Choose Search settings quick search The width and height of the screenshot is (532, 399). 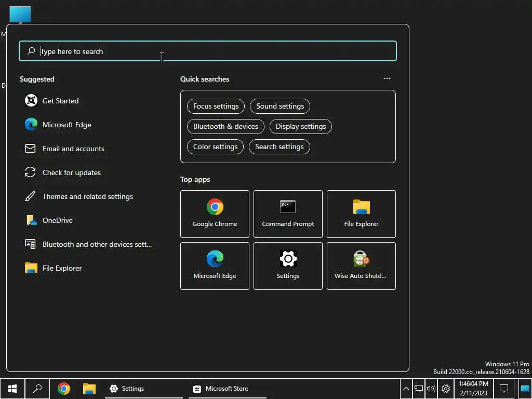tap(279, 147)
